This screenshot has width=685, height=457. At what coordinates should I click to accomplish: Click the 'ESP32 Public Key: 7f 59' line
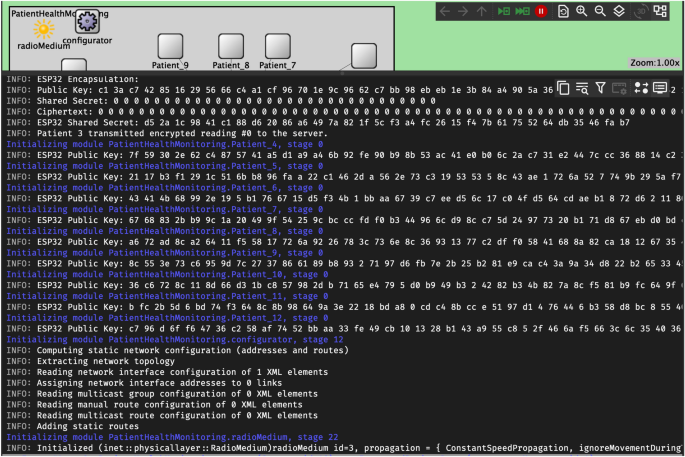(344, 155)
